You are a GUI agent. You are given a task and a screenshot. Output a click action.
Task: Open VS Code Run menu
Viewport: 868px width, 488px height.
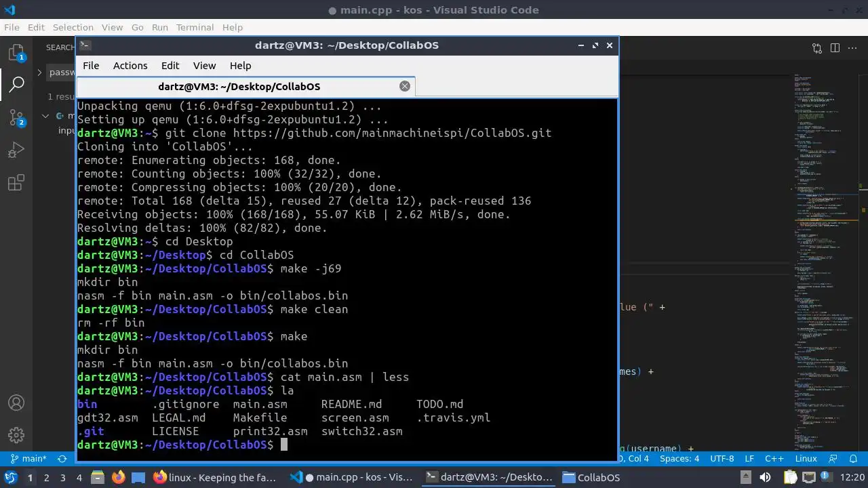click(160, 27)
